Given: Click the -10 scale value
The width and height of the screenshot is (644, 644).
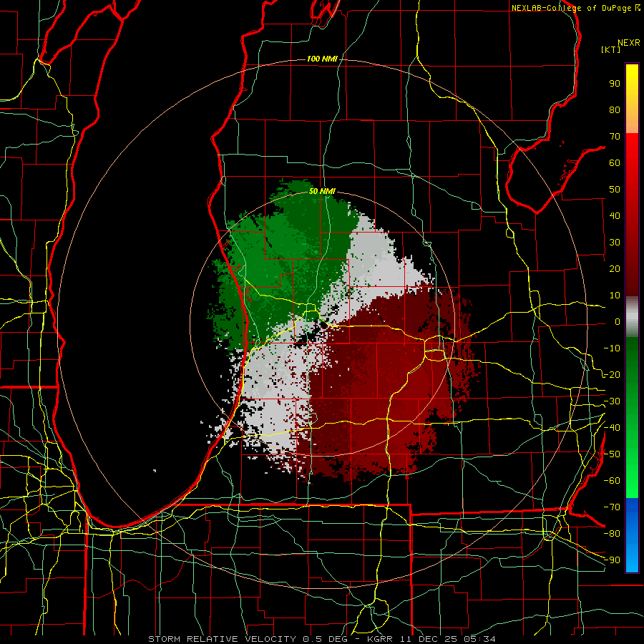Looking at the screenshot, I should [x=612, y=348].
